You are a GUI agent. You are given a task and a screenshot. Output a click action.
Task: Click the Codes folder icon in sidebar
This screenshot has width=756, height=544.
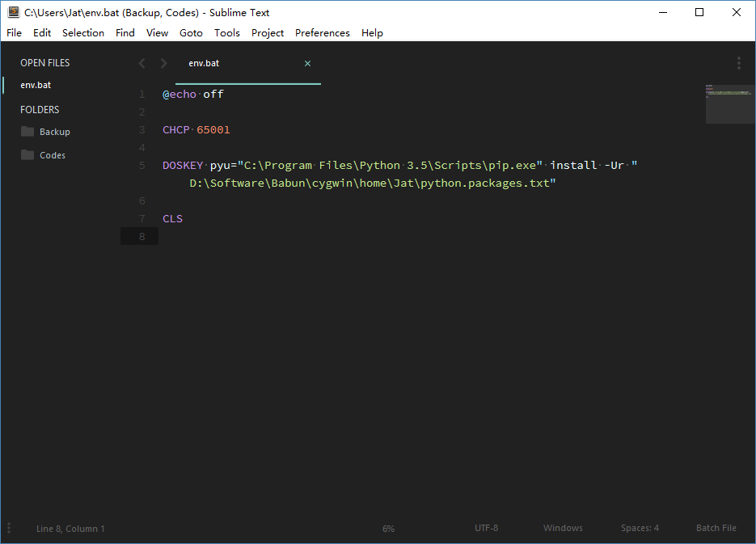coord(27,154)
